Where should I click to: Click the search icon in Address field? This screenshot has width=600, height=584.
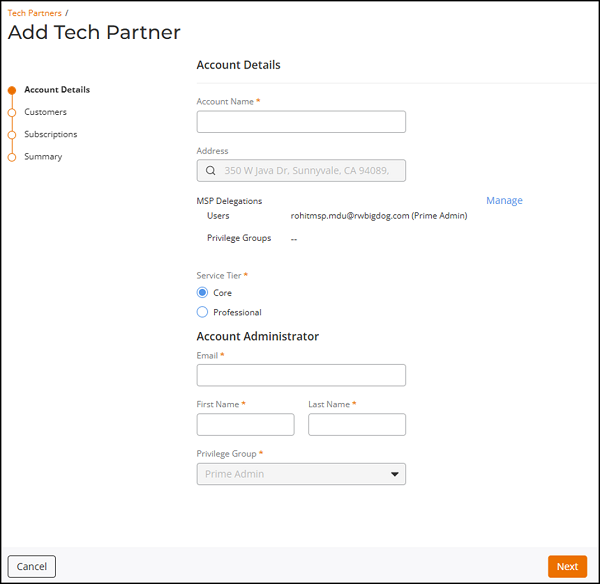[210, 171]
